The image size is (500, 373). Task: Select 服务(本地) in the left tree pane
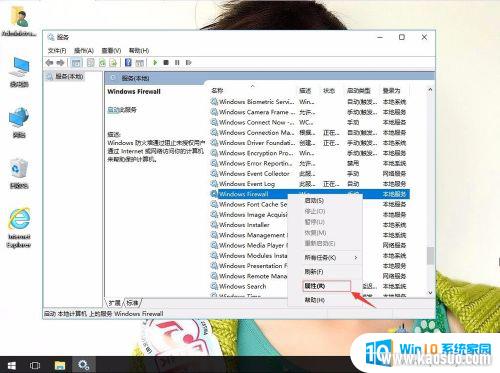[x=69, y=77]
